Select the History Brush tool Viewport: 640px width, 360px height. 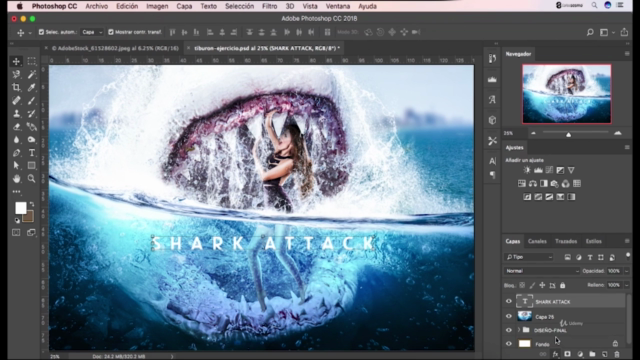[x=31, y=113]
